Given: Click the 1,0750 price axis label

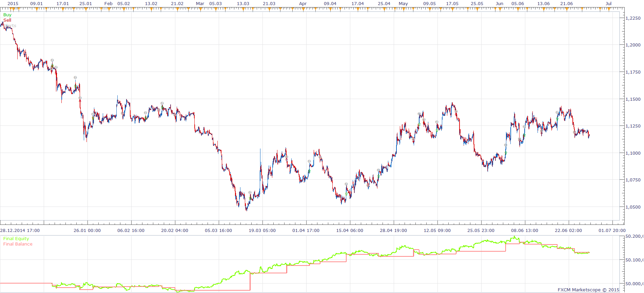Looking at the screenshot, I should [x=633, y=180].
